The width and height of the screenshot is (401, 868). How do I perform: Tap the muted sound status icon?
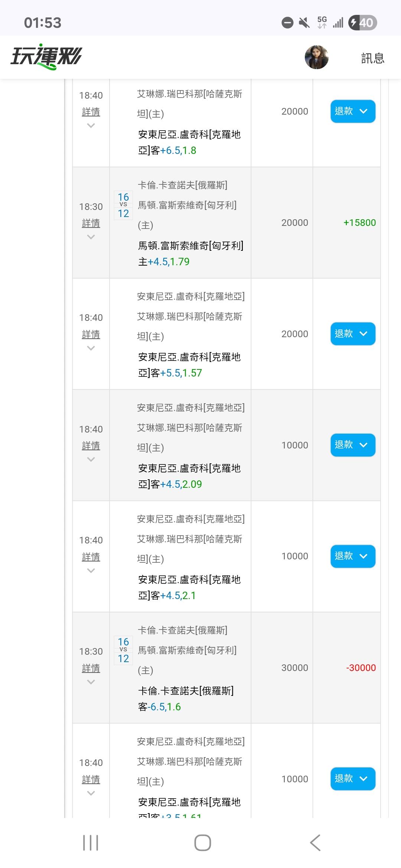pyautogui.click(x=304, y=23)
